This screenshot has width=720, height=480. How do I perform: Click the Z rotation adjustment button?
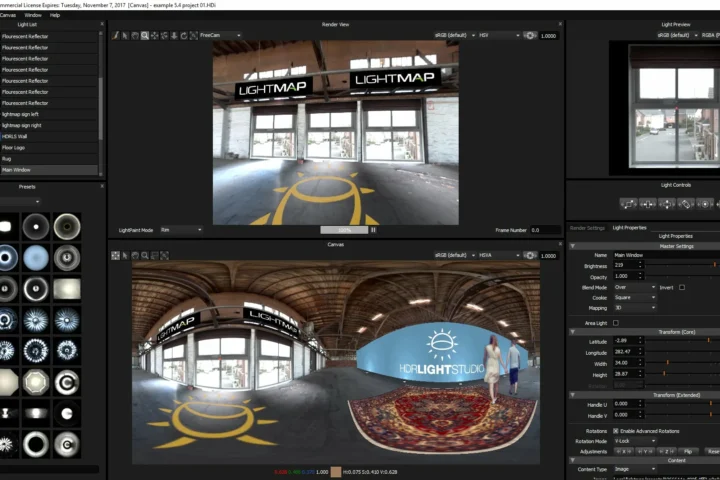(666, 452)
